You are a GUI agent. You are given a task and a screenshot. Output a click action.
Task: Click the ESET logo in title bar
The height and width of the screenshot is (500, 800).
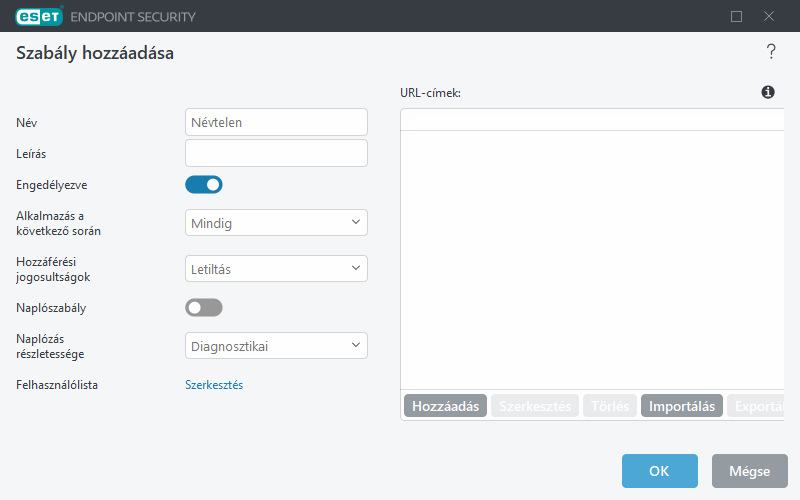pyautogui.click(x=39, y=16)
